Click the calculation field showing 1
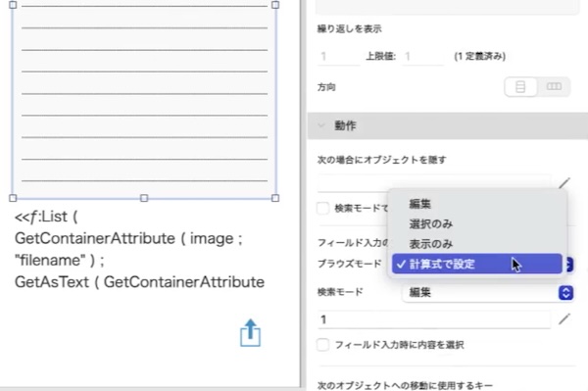This screenshot has width=588, height=391. (434, 319)
